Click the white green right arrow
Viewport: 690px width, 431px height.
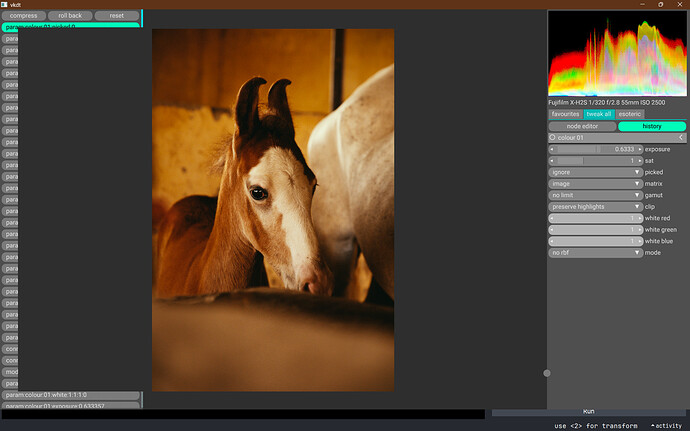pyautogui.click(x=639, y=230)
